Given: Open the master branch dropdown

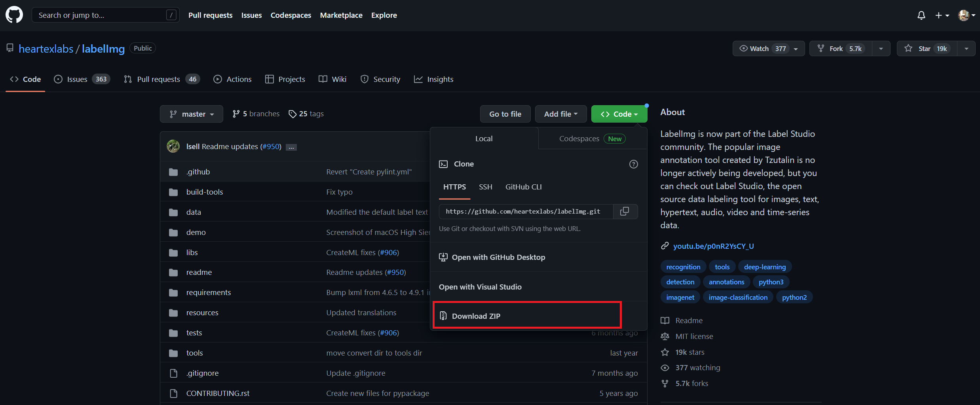Looking at the screenshot, I should 192,114.
